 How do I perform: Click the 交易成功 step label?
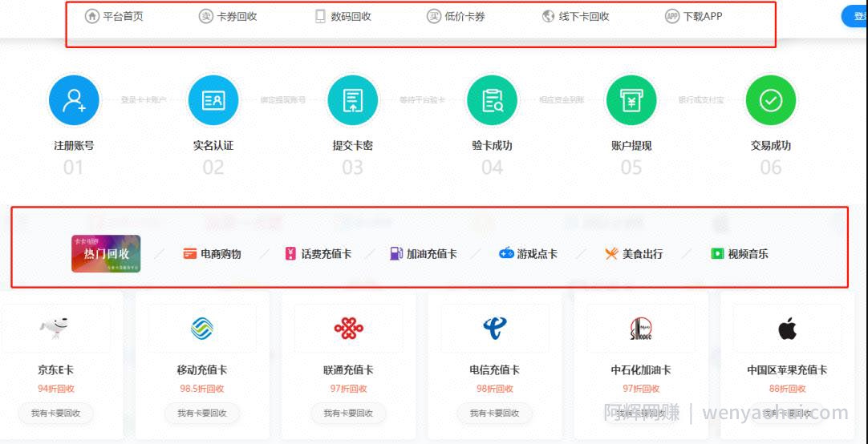click(771, 146)
